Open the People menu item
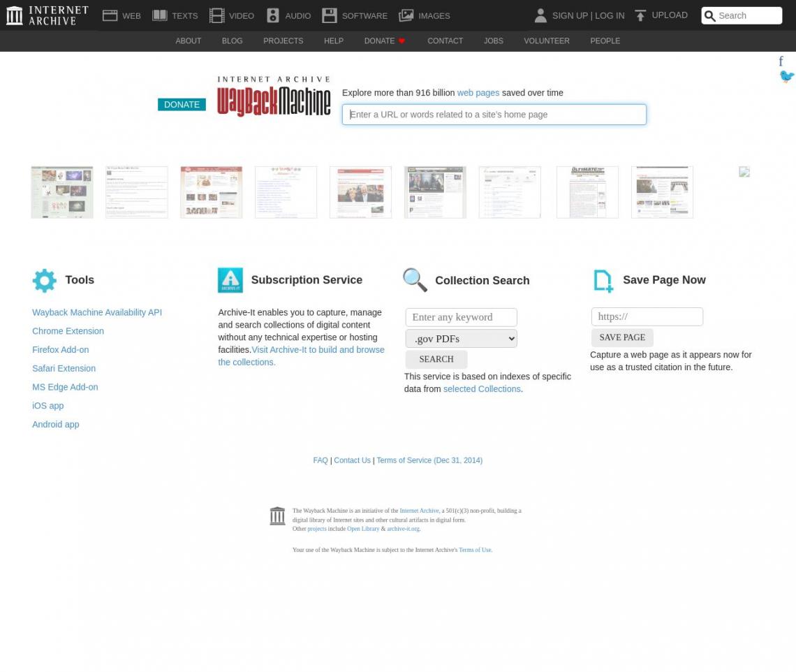796x672 pixels. (x=605, y=41)
